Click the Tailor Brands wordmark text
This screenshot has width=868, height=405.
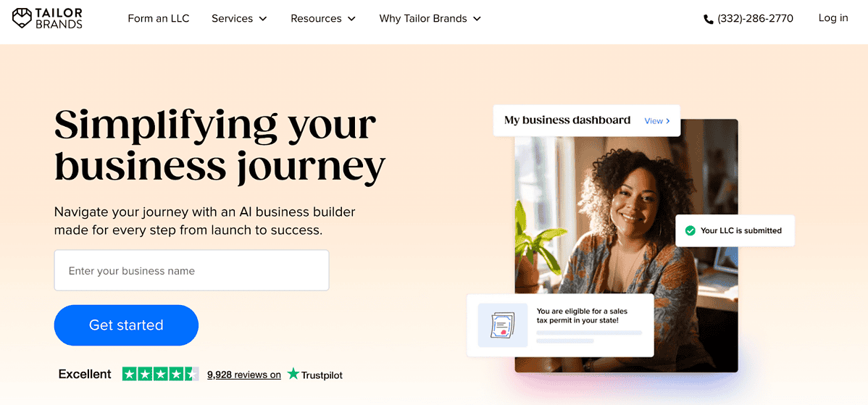point(60,18)
